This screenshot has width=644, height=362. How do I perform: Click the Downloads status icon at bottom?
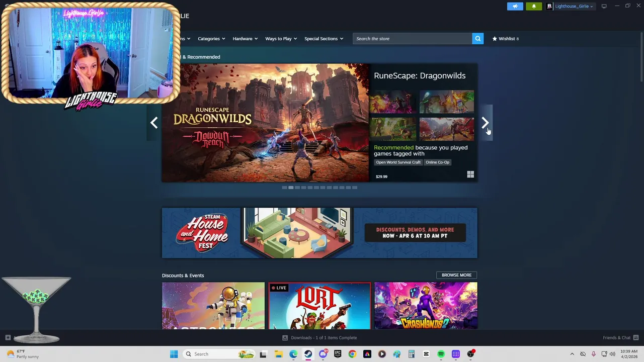[x=285, y=337]
